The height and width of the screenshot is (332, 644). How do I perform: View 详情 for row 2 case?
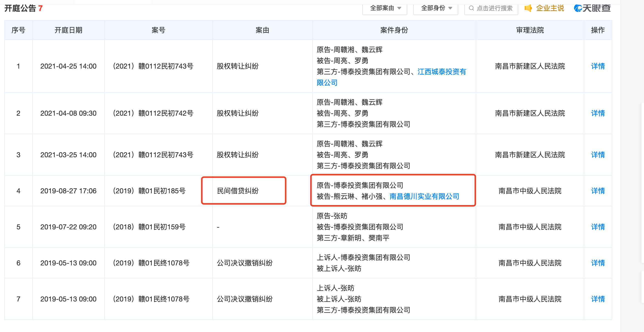pos(598,113)
